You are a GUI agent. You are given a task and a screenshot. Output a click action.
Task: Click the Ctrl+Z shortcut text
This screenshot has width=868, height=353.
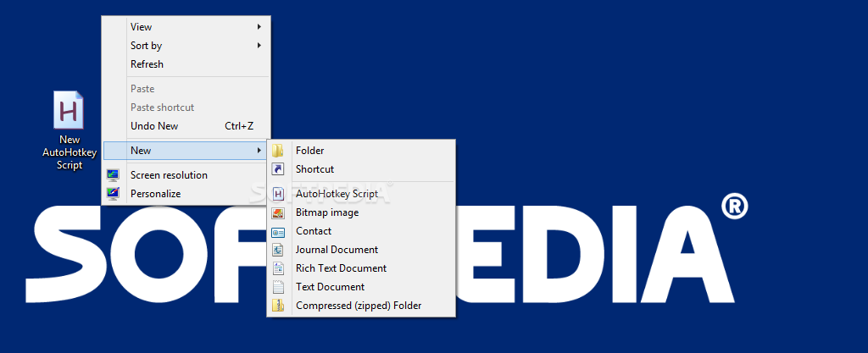(239, 126)
